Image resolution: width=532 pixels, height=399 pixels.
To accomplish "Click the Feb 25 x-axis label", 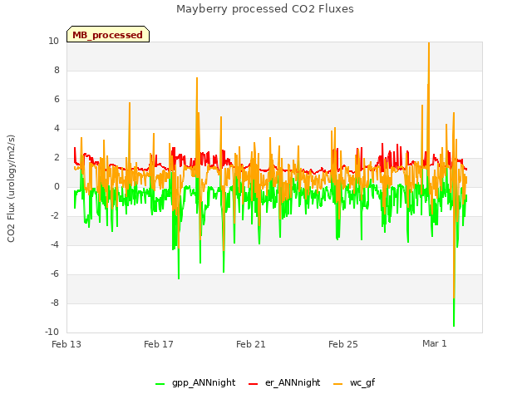I will click(343, 344).
